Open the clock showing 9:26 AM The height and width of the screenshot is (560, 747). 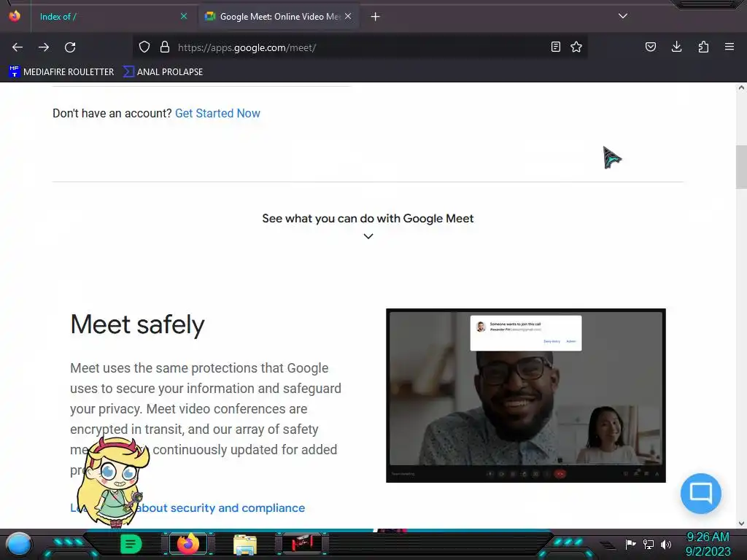click(x=708, y=544)
